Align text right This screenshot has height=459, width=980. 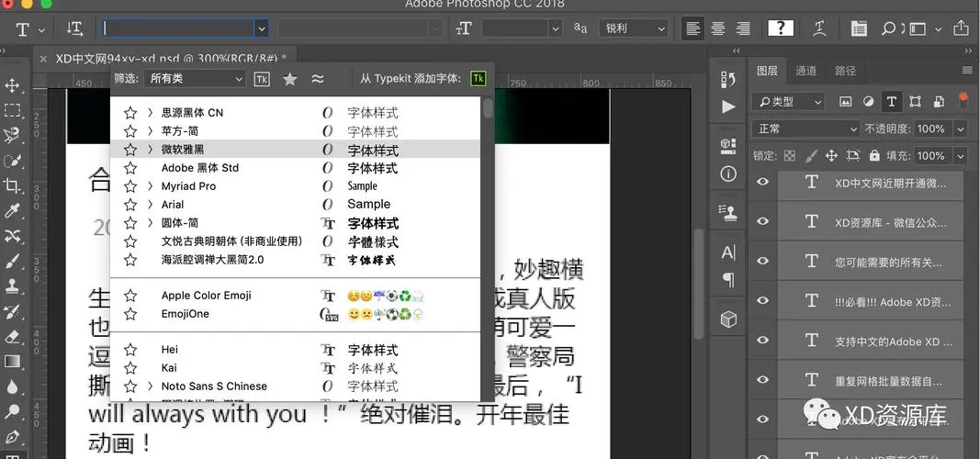tap(743, 28)
